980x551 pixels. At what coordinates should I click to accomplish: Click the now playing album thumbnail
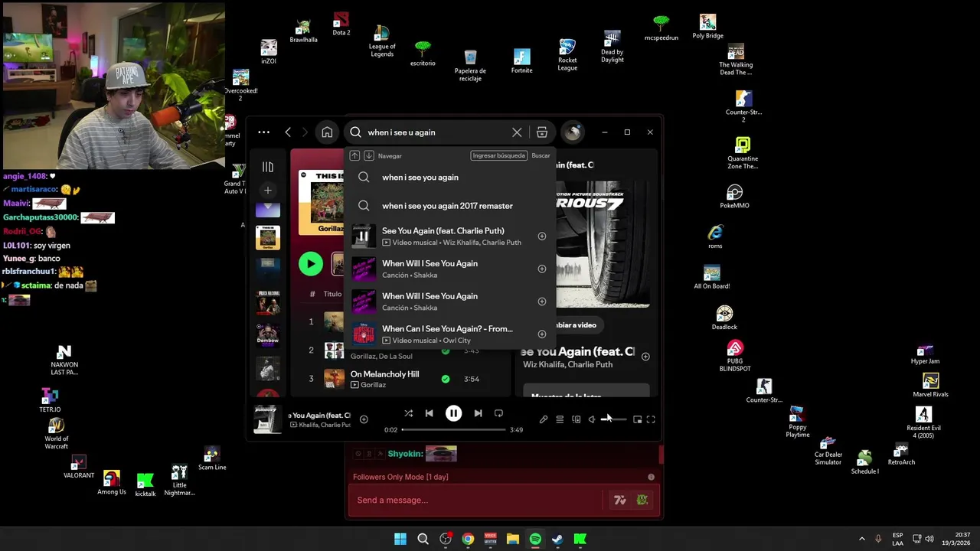coord(267,419)
